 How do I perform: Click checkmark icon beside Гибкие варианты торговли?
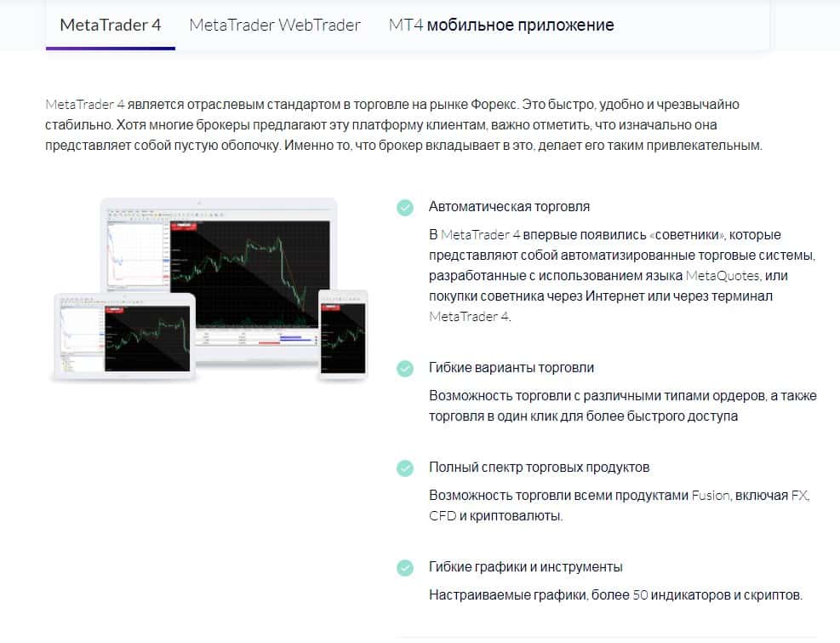(405, 369)
